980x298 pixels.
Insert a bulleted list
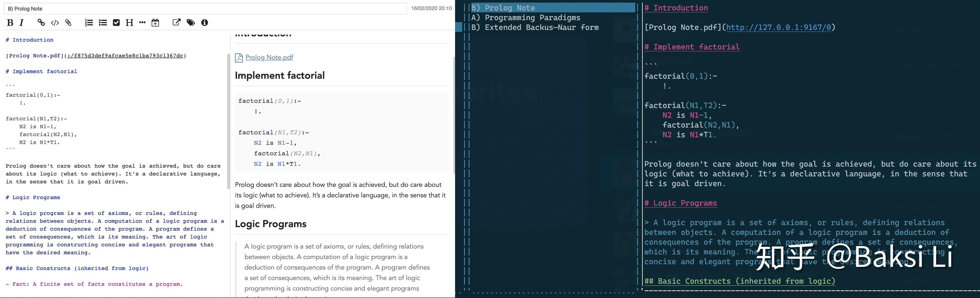pyautogui.click(x=103, y=23)
